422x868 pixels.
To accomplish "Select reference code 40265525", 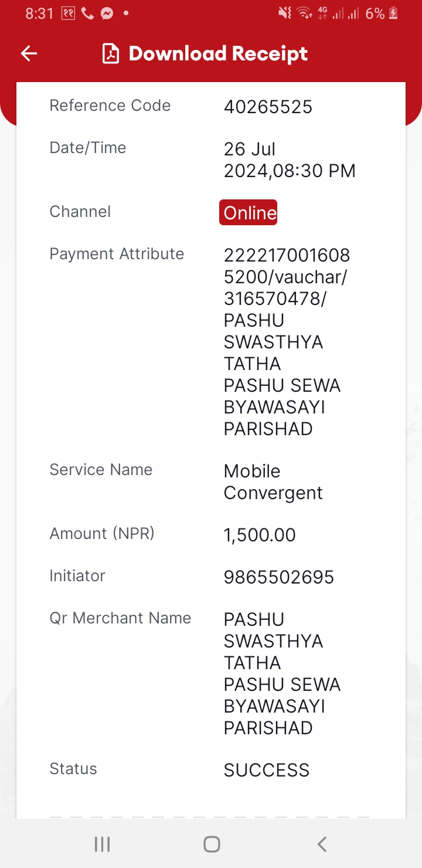I will point(268,107).
